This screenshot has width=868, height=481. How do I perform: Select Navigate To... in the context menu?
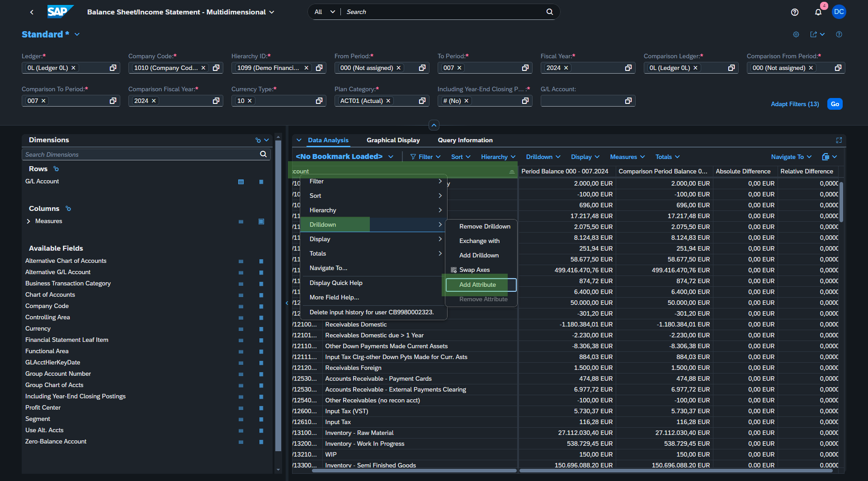(x=373, y=268)
